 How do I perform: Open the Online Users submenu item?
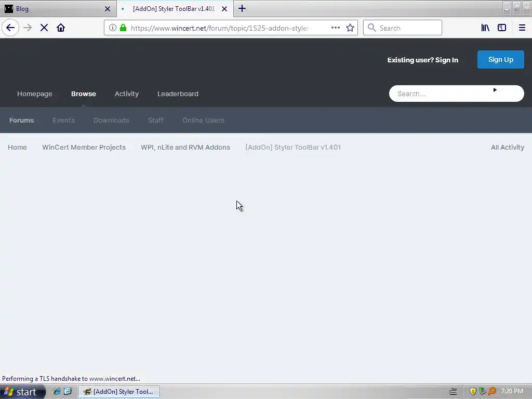(x=203, y=121)
